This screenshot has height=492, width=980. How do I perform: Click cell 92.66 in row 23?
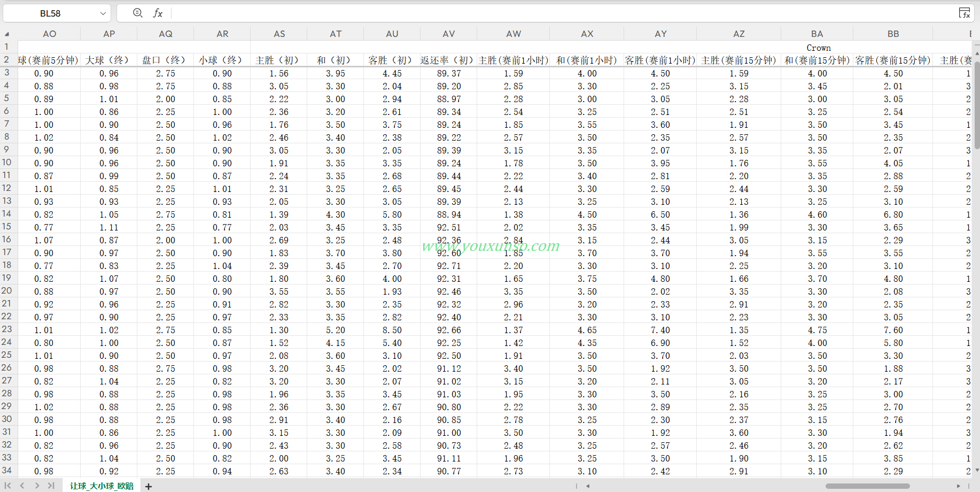(x=449, y=330)
